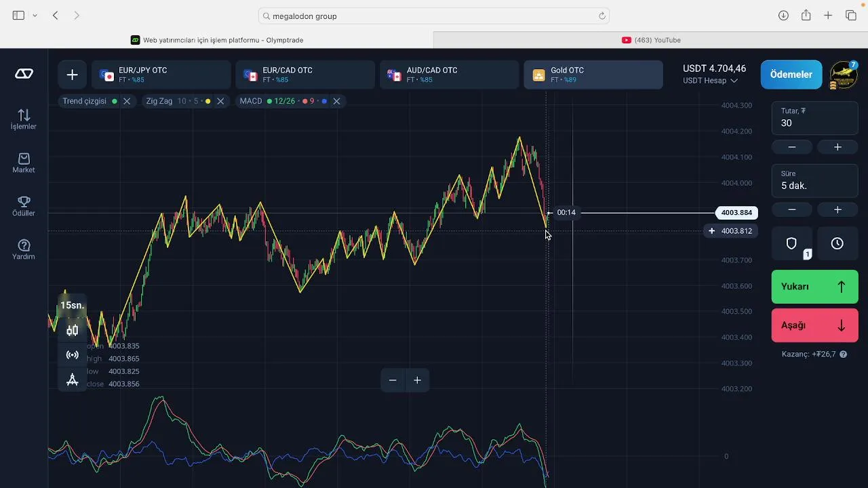Go back in Safari
Image resolution: width=868 pixels, height=488 pixels.
(x=56, y=16)
